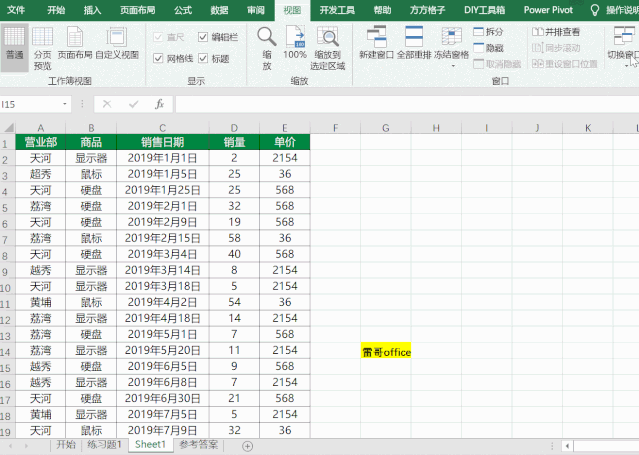Open the 文件 file tab
Image resolution: width=639 pixels, height=455 pixels.
click(x=16, y=10)
